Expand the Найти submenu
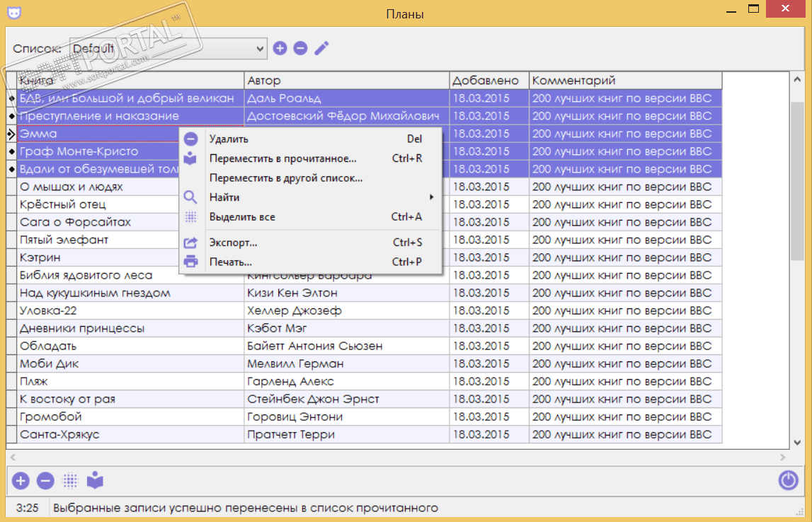The width and height of the screenshot is (812, 522). (311, 197)
